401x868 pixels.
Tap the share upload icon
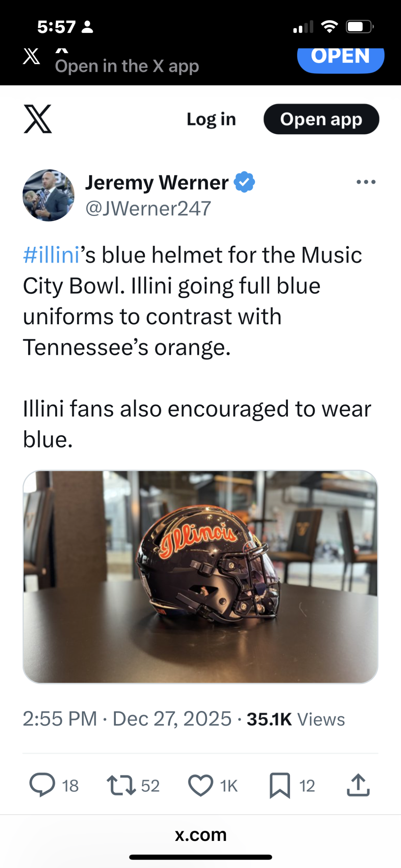point(358,785)
